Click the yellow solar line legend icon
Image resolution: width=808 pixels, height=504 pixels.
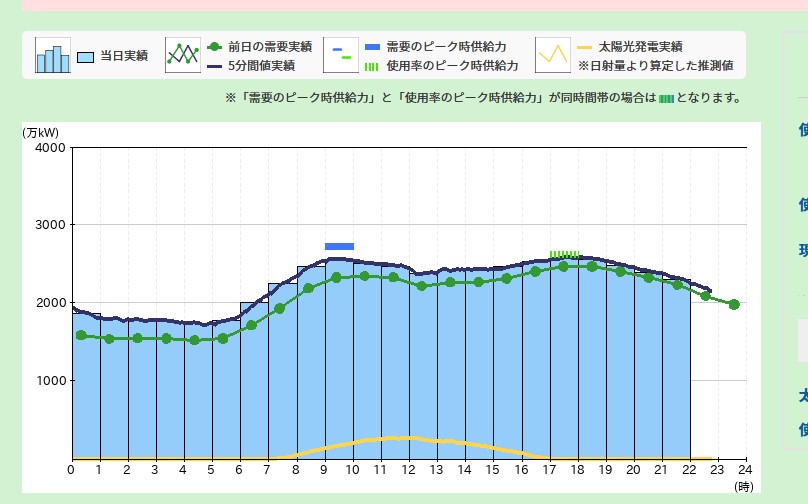point(552,55)
